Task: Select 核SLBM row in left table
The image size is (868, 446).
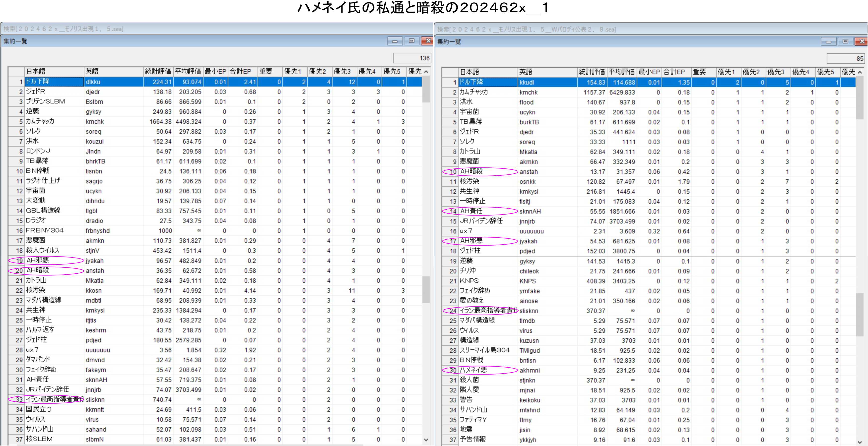Action: click(215, 439)
